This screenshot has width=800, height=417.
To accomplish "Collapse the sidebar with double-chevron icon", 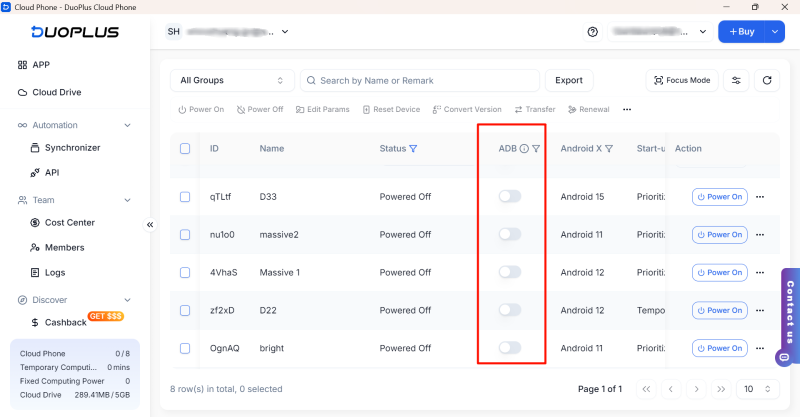I will click(x=150, y=225).
